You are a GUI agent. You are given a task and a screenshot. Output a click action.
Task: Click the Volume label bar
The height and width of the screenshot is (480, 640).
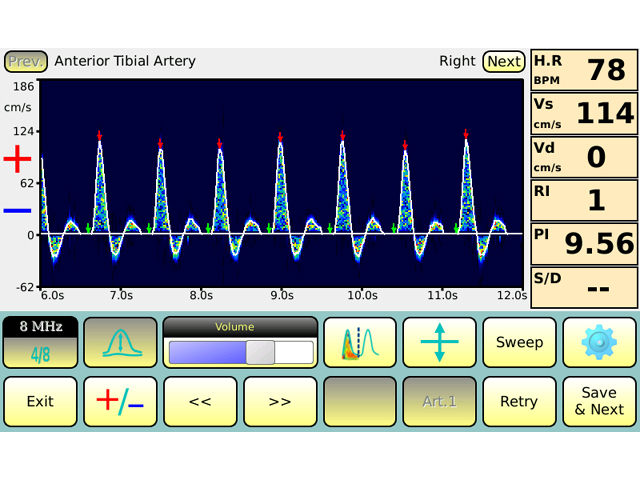coord(240,327)
